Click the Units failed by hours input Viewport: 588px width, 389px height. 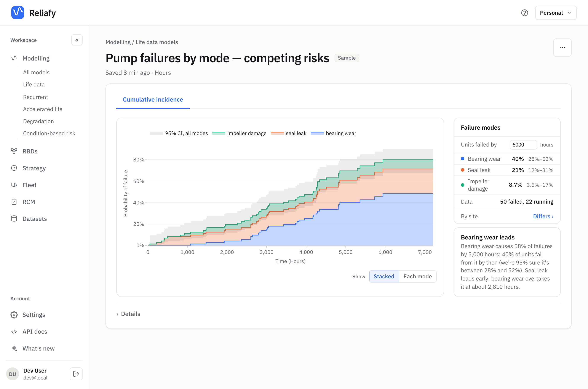click(x=523, y=145)
